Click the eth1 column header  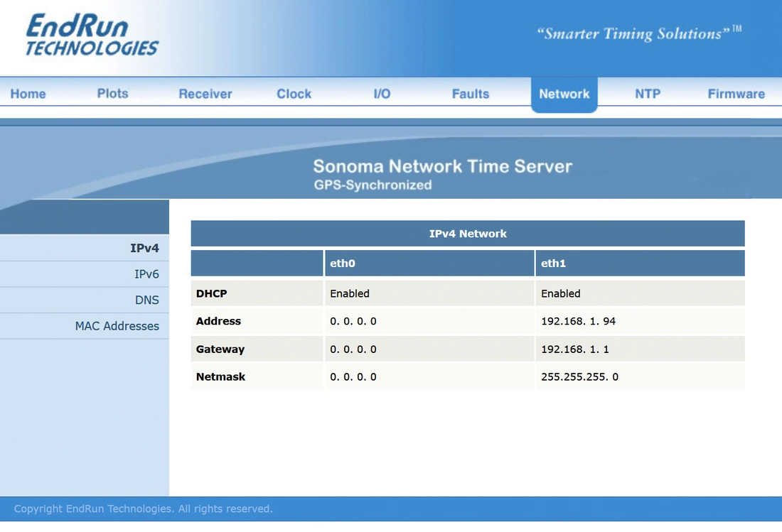pos(641,263)
